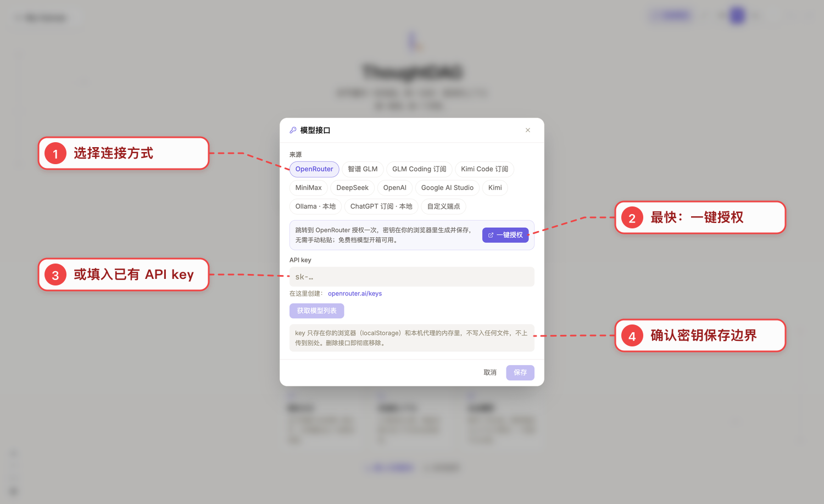824x504 pixels.
Task: Click the 一键授权 authorize button
Action: point(505,235)
